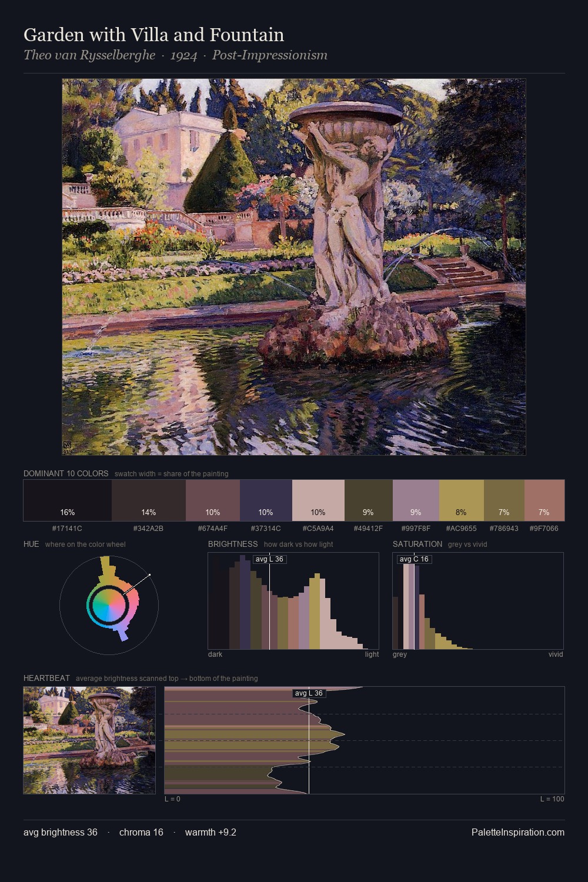Click 'avg brightness 36' footer stat

[61, 832]
